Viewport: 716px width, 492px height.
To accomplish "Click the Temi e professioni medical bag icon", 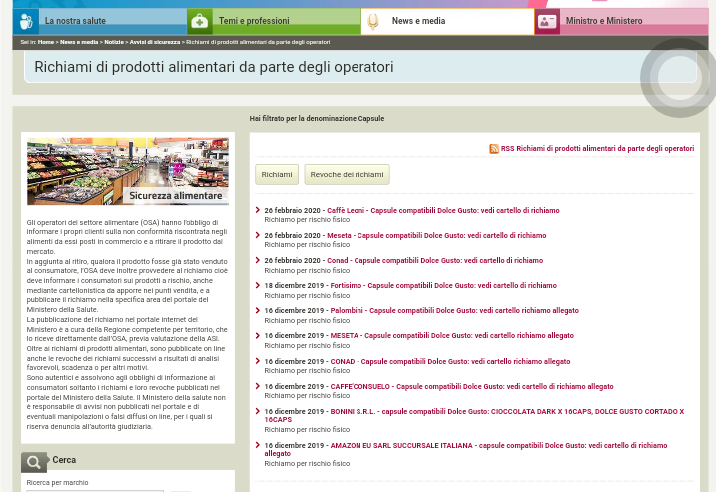I will point(200,21).
